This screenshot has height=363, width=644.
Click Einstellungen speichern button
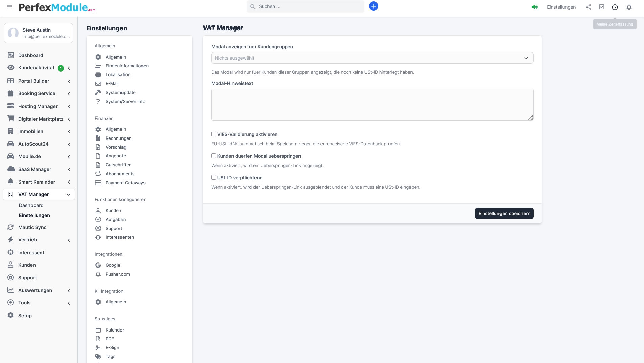(504, 213)
